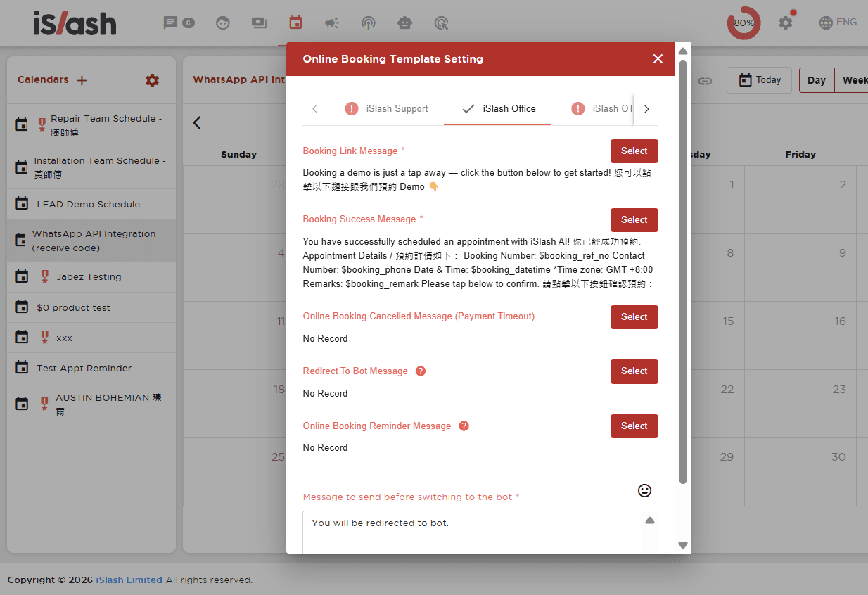Click the badge icon beside Repair Team Schedule
Image resolution: width=868 pixels, height=595 pixels.
coord(42,125)
